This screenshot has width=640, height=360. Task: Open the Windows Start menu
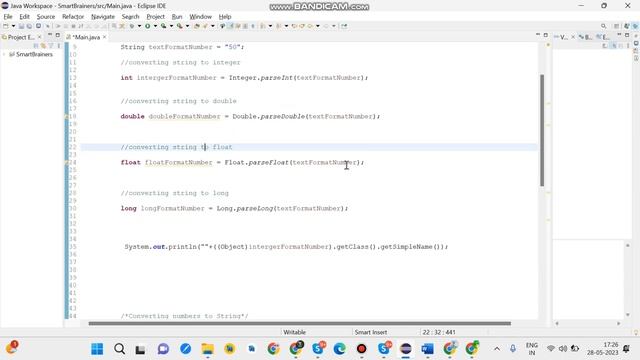(x=97, y=349)
